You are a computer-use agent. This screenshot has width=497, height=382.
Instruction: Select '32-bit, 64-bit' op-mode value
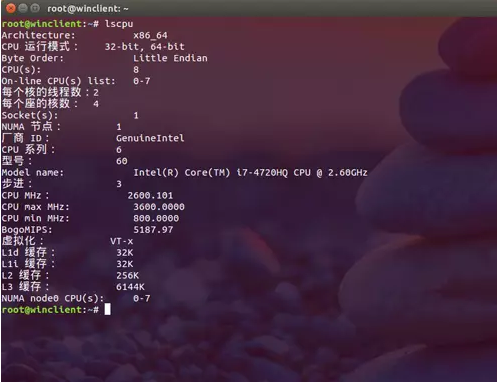click(x=145, y=47)
